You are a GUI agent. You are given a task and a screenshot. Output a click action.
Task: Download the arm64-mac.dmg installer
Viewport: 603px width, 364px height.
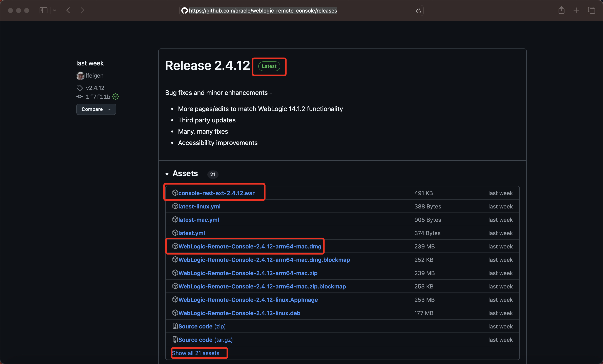[x=250, y=246]
